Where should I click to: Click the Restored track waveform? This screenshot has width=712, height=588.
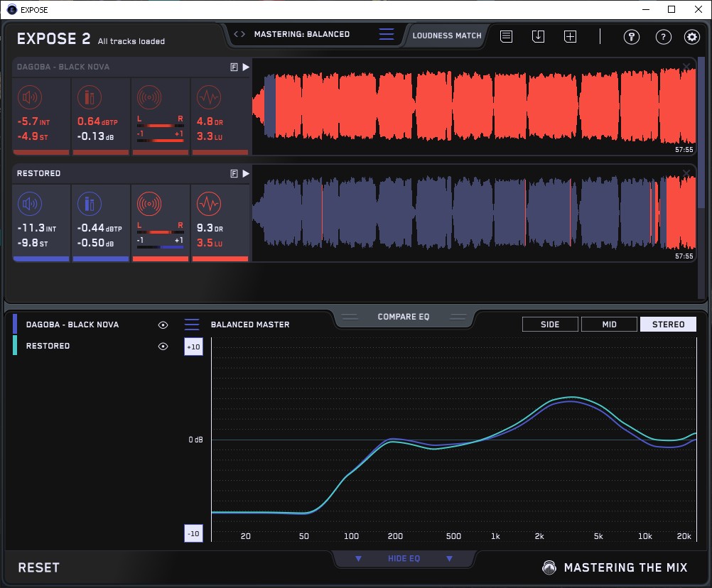click(474, 213)
